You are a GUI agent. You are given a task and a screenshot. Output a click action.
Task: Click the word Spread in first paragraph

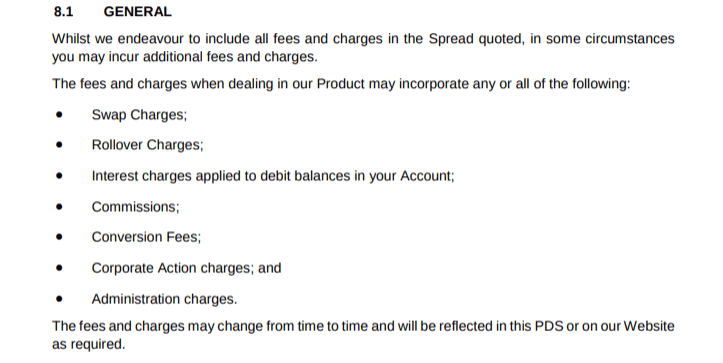[x=450, y=39]
